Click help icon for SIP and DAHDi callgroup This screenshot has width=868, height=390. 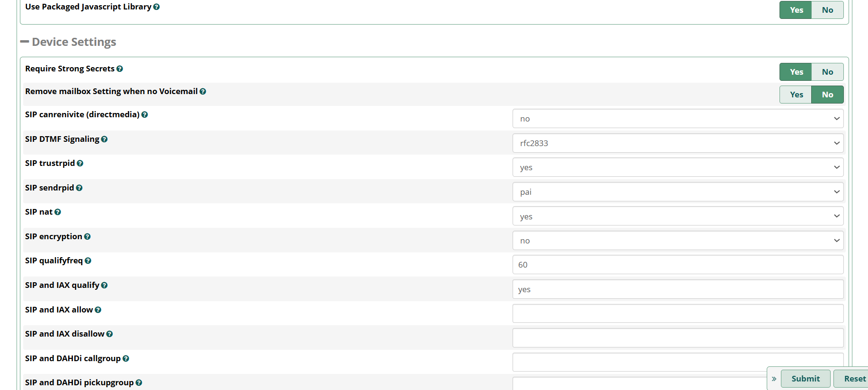pyautogui.click(x=126, y=359)
